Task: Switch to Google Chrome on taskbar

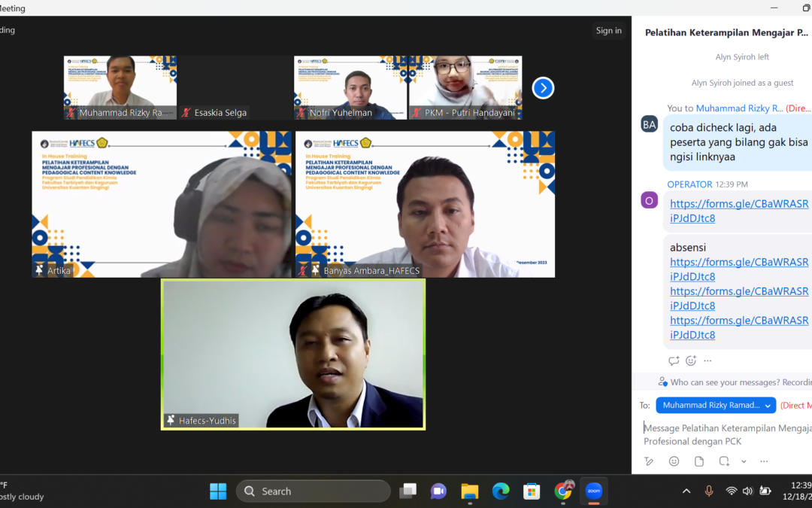Action: 563,491
